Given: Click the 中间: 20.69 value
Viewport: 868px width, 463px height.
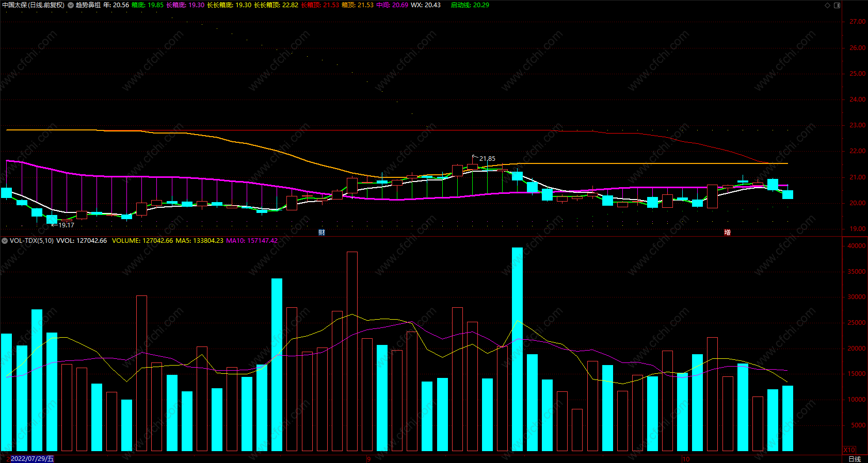Looking at the screenshot, I should pyautogui.click(x=392, y=5).
